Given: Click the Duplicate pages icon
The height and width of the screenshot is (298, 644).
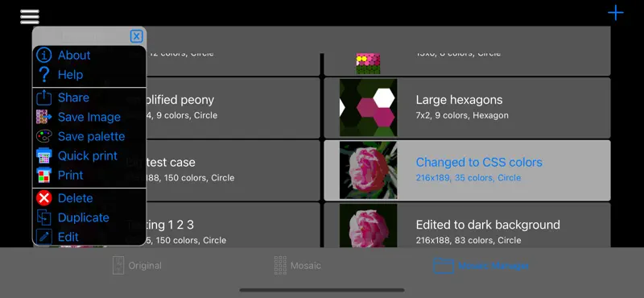Looking at the screenshot, I should pos(44,217).
